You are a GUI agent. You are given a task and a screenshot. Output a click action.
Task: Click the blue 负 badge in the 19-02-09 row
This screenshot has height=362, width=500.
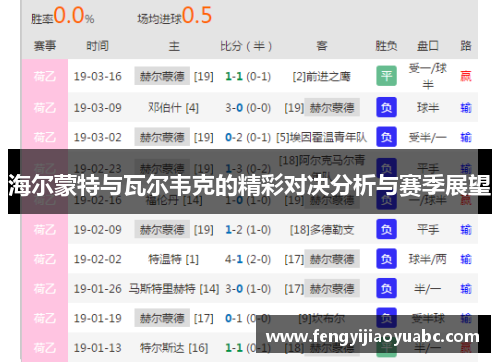(x=386, y=229)
